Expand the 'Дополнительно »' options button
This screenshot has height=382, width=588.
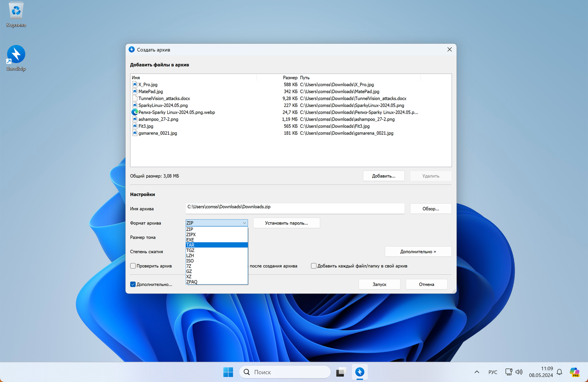[x=418, y=252]
